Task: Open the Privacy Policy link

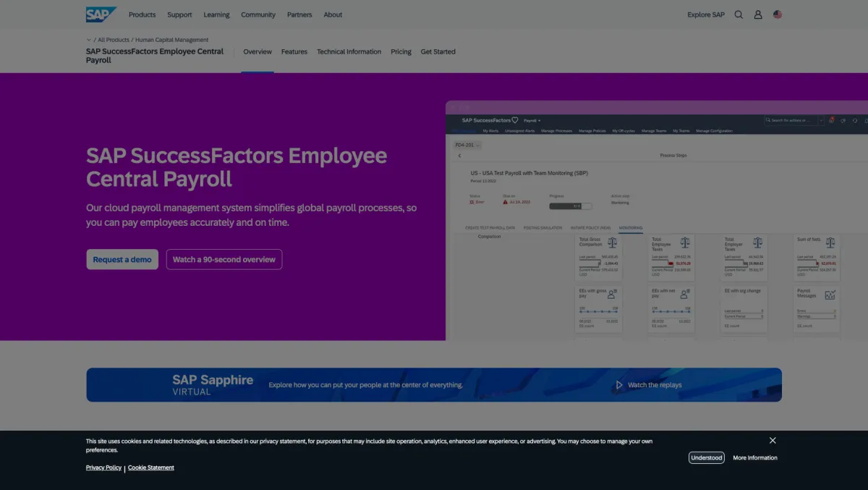Action: [x=103, y=468]
